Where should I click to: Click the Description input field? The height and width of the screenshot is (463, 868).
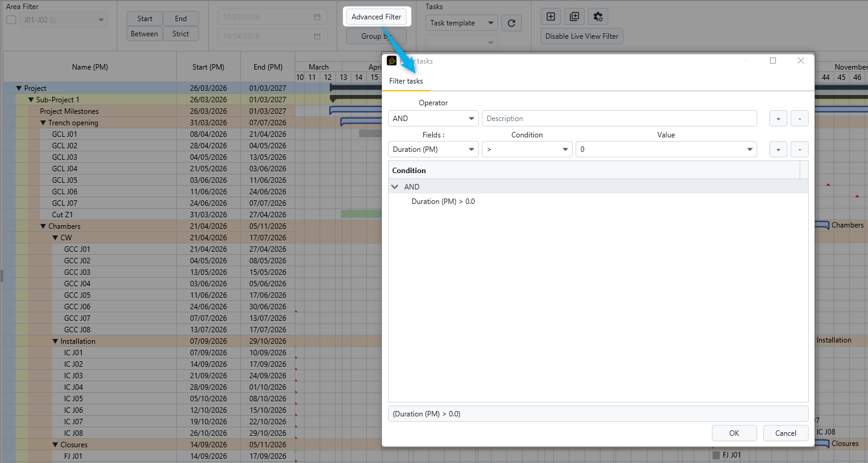(x=619, y=119)
